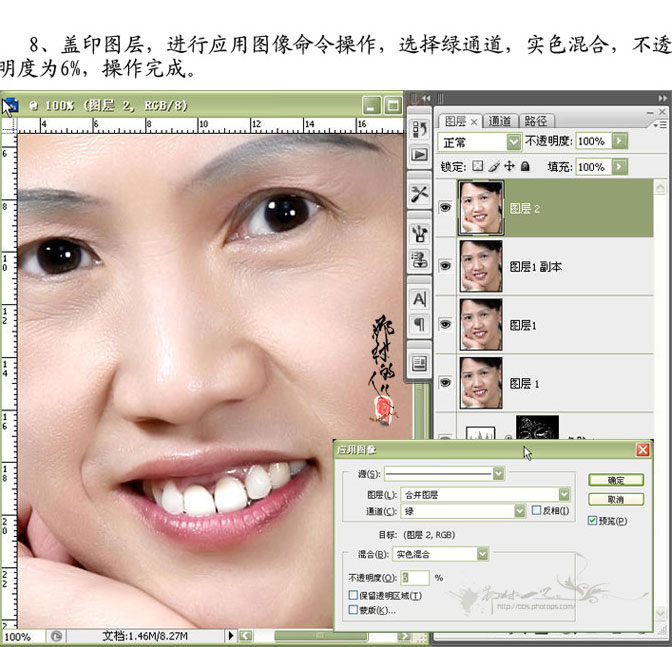Image resolution: width=672 pixels, height=647 pixels.
Task: Click the black layer mask thumbnail at panel bottom
Action: tap(537, 427)
